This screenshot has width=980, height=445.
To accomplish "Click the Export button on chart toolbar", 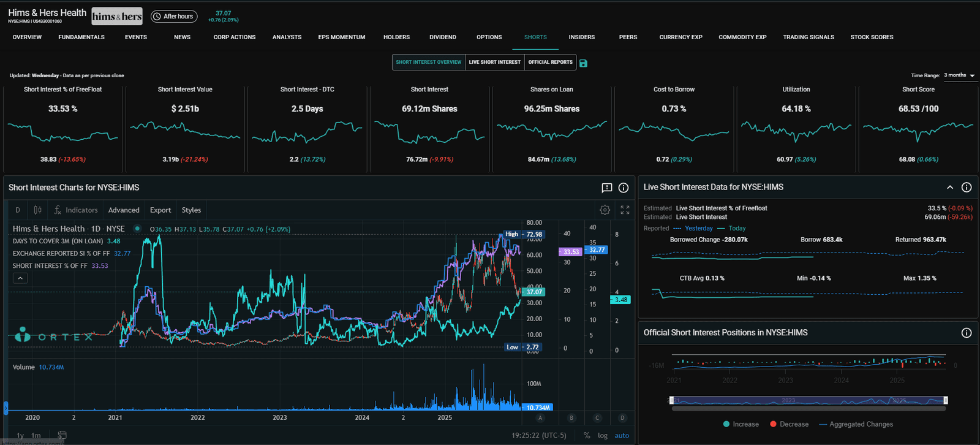I will pos(160,210).
